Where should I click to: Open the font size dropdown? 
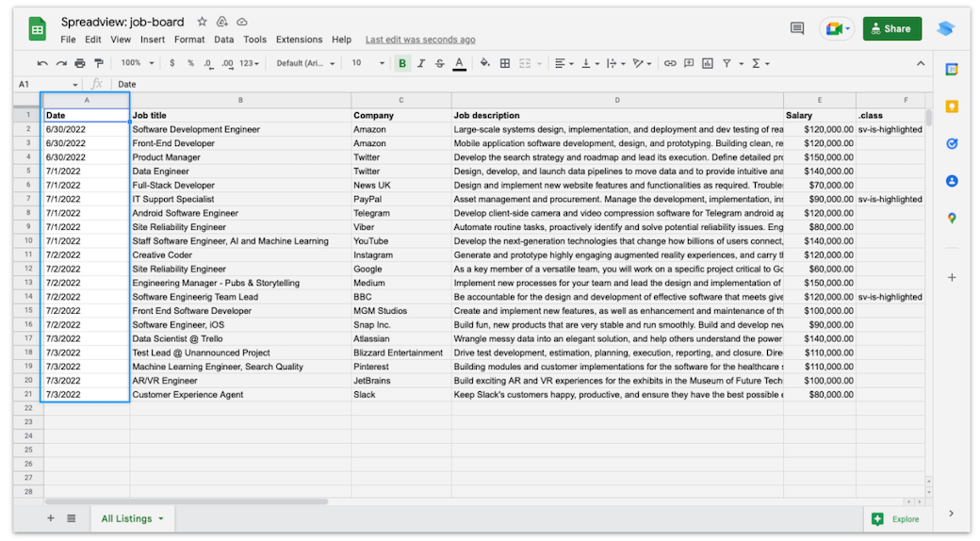[x=367, y=63]
